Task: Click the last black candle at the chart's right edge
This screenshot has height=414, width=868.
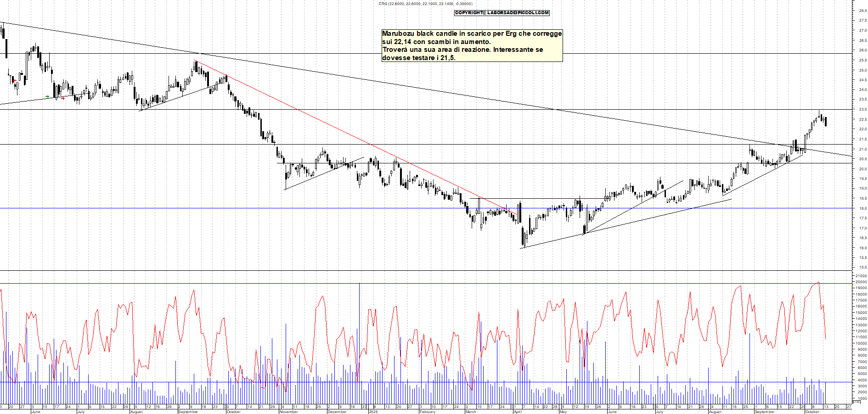Action: click(826, 122)
